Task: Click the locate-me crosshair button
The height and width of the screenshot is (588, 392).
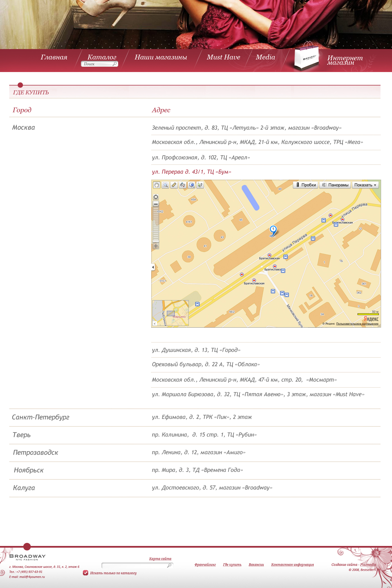Action: click(x=156, y=197)
